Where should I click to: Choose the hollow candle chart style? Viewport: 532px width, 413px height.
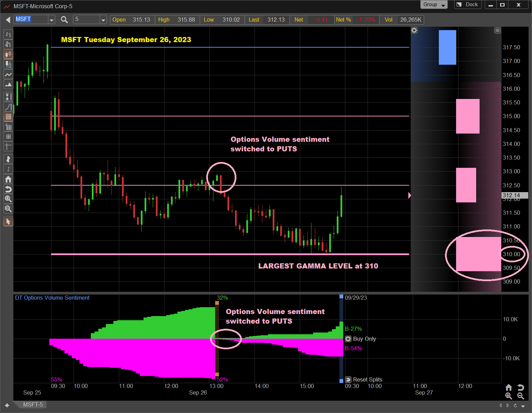coord(8,64)
